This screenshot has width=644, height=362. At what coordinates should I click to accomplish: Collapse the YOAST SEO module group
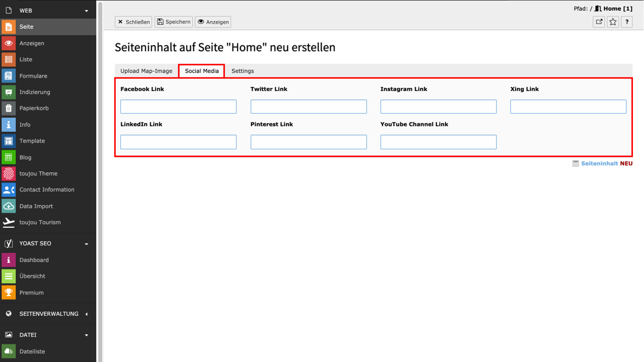tap(86, 244)
